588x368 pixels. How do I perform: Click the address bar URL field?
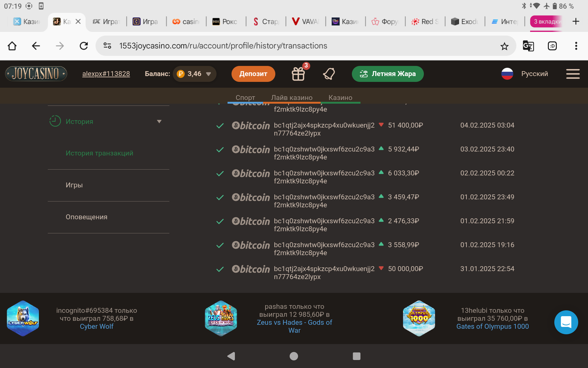(223, 46)
